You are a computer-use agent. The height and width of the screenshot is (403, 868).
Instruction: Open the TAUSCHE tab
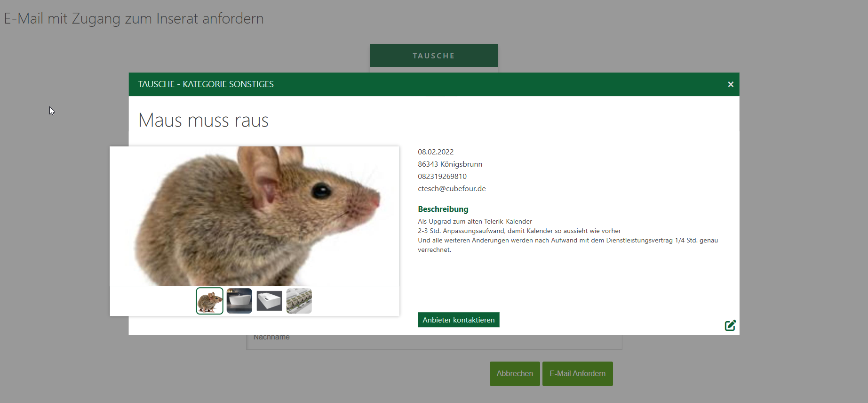click(433, 56)
